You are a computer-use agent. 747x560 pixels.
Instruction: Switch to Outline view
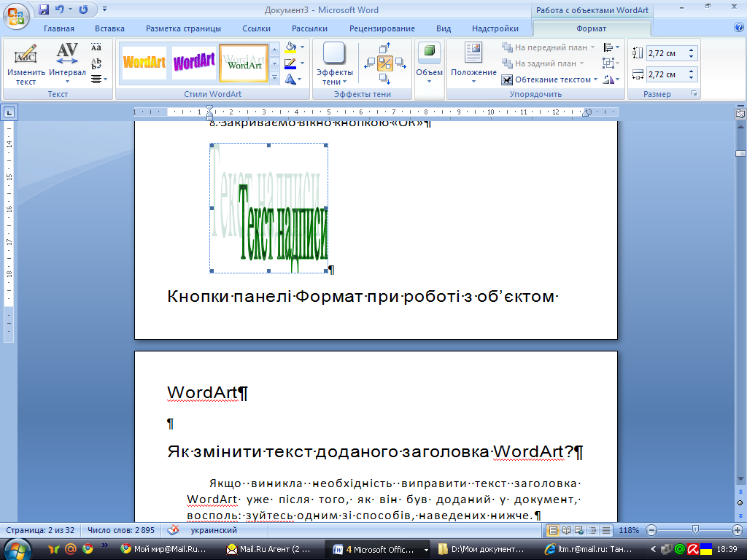click(592, 530)
